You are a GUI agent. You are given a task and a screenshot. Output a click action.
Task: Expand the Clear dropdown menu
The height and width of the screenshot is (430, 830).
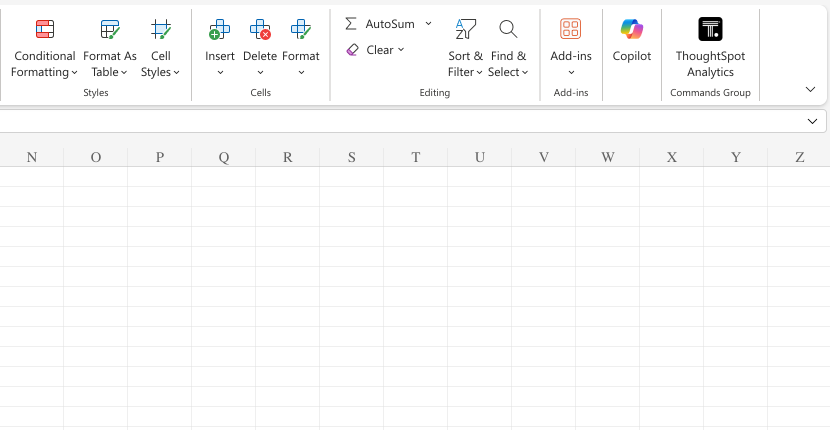401,50
